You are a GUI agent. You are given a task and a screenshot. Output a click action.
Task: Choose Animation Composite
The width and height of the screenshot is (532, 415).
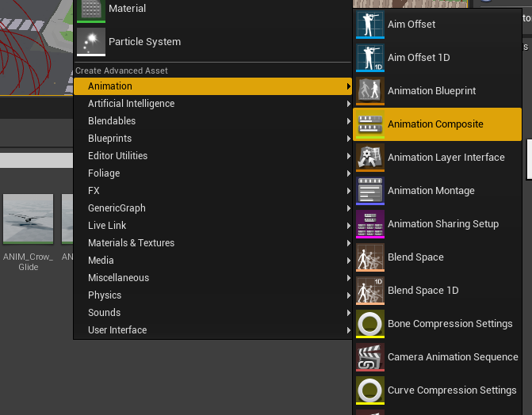pos(437,124)
